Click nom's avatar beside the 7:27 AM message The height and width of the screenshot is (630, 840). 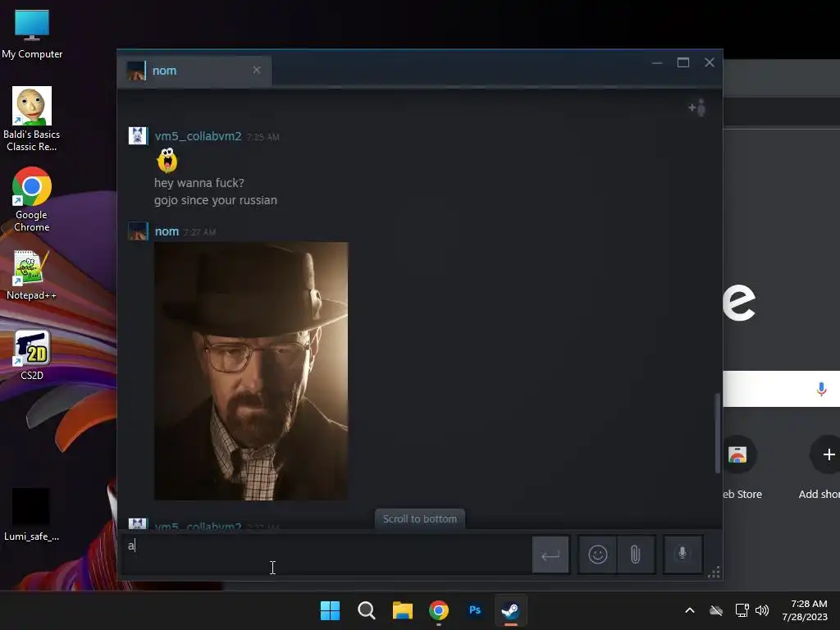coord(138,231)
